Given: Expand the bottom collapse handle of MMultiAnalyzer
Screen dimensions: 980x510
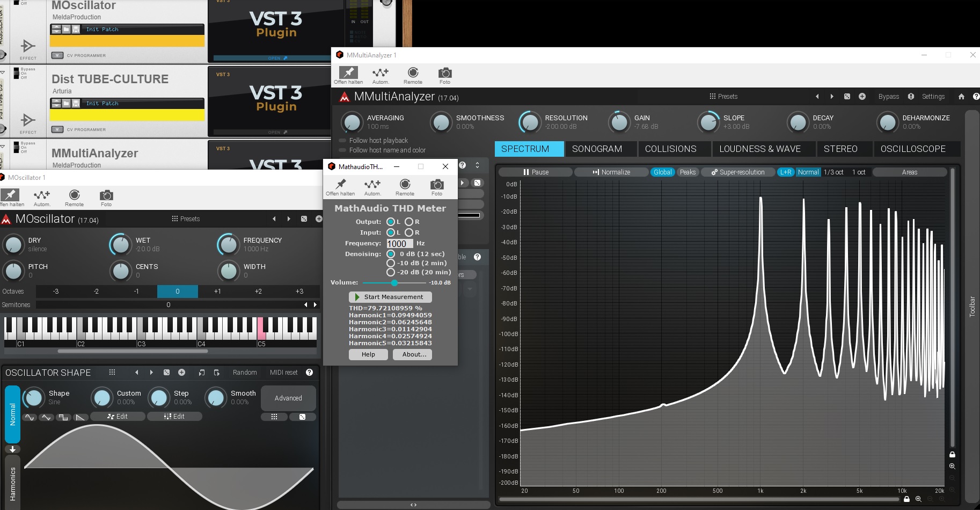Looking at the screenshot, I should 413,505.
